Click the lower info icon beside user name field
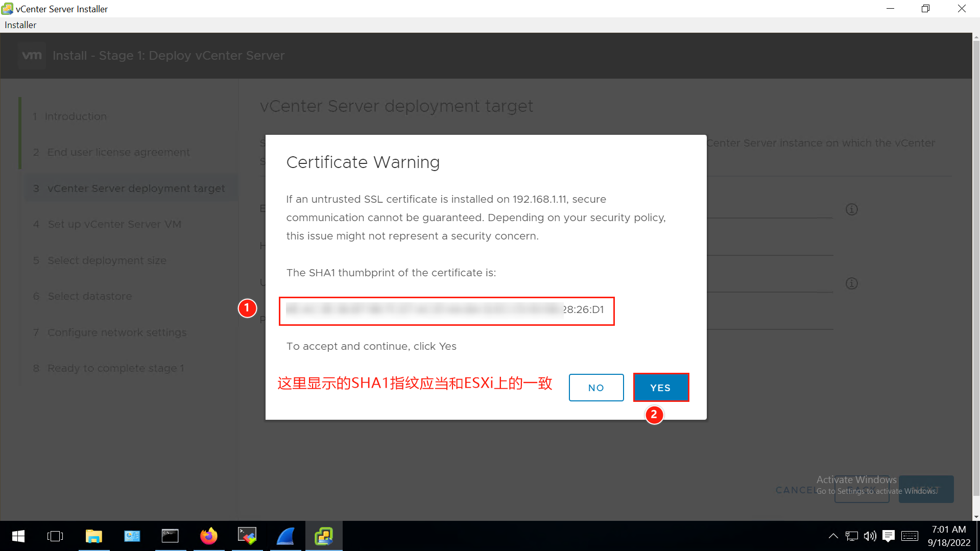Viewport: 980px width, 551px height. (852, 283)
